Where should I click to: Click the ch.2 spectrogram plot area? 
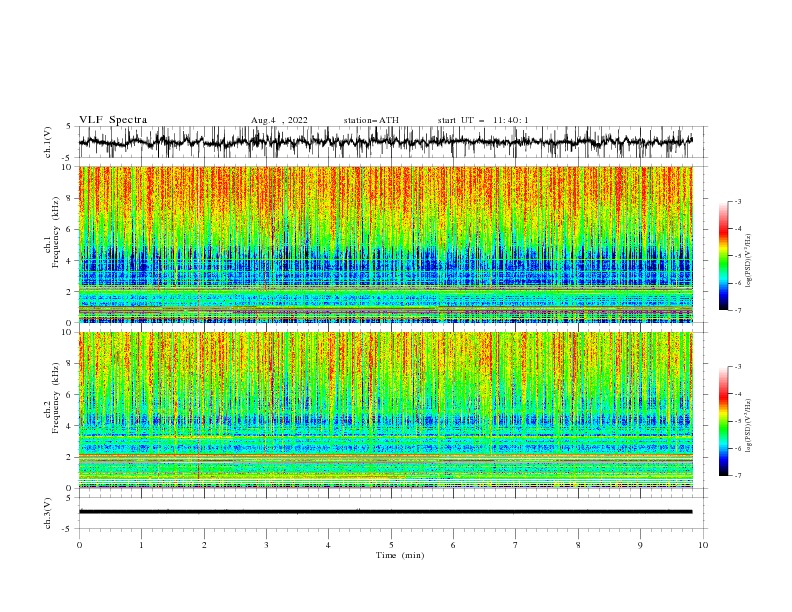click(x=385, y=410)
